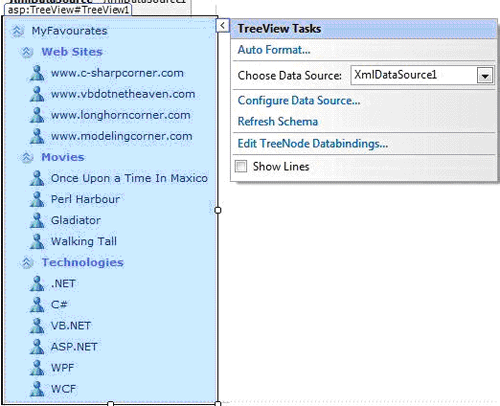Click the TreeView Tasks panel header
This screenshot has height=406, width=500.
click(x=363, y=29)
